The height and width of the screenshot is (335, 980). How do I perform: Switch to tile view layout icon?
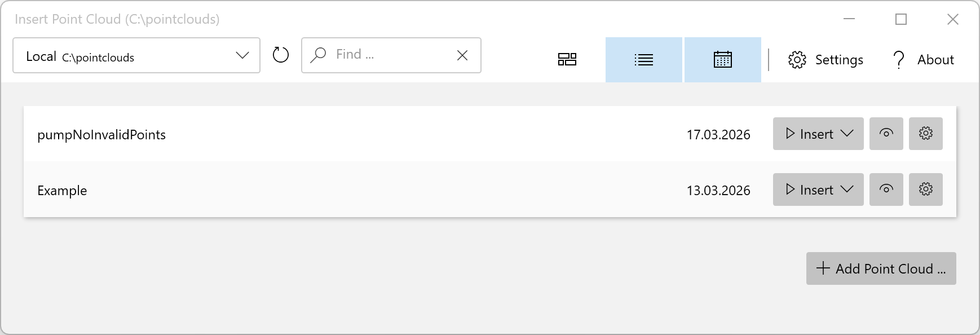[567, 59]
